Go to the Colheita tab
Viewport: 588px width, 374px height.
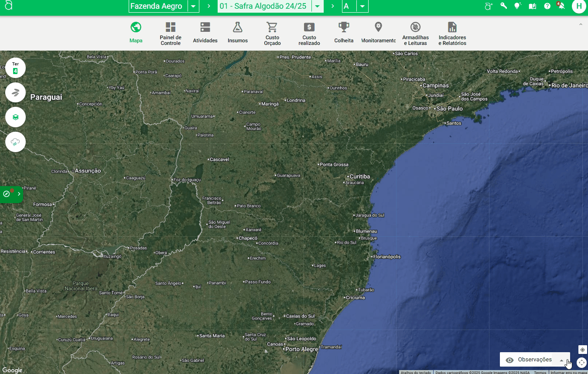[x=344, y=33]
